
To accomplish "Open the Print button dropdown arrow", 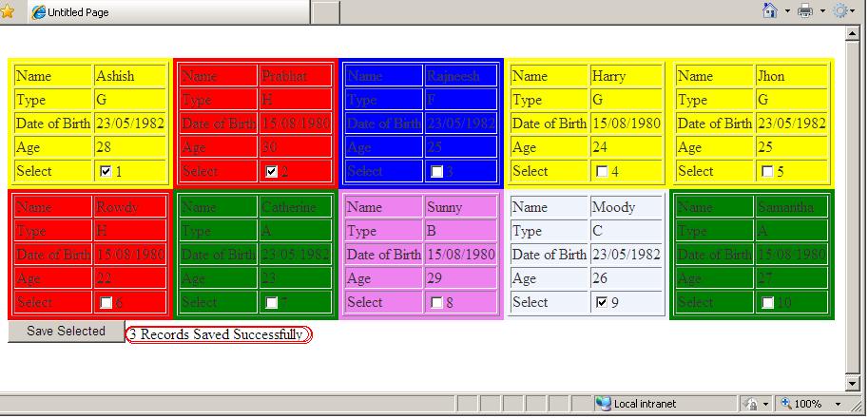I will 822,11.
